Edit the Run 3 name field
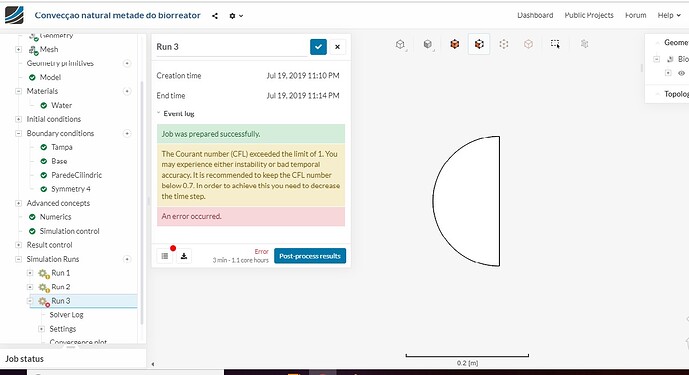Viewport: 689px width, 375px height. pos(231,47)
